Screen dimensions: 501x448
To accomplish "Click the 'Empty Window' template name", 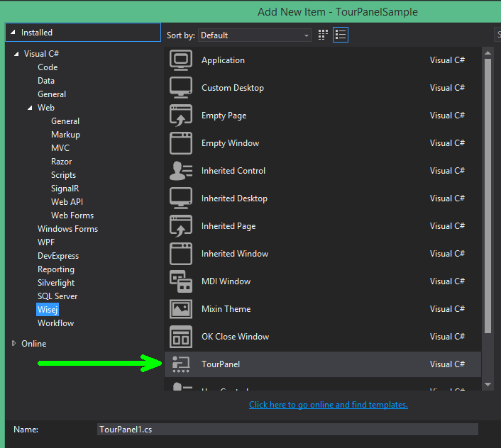I will [x=230, y=143].
